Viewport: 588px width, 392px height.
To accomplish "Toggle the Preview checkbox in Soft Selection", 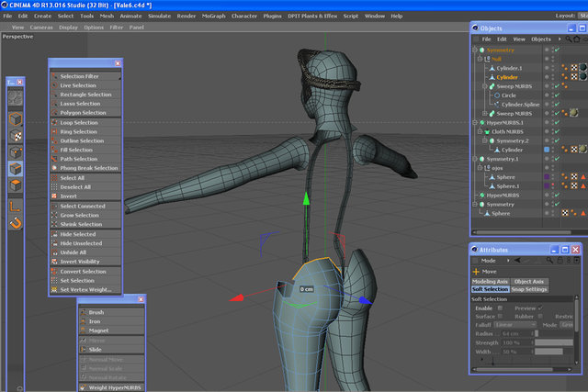I will [x=540, y=308].
